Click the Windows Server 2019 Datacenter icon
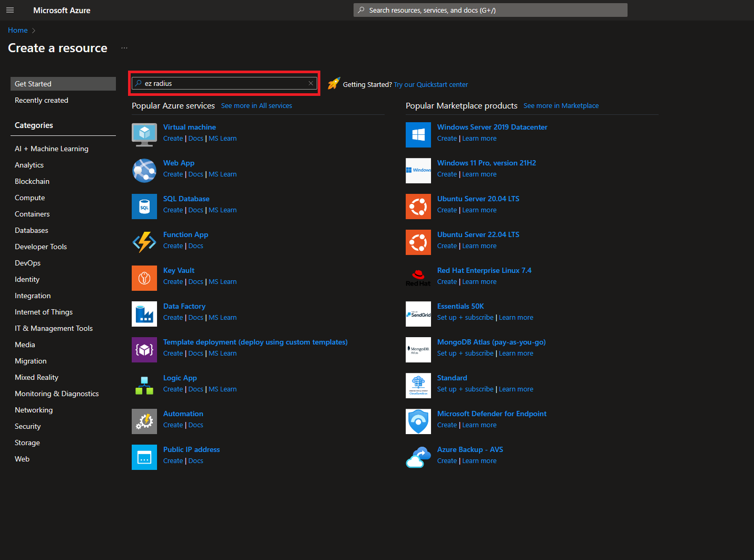The height and width of the screenshot is (560, 754). 418,135
